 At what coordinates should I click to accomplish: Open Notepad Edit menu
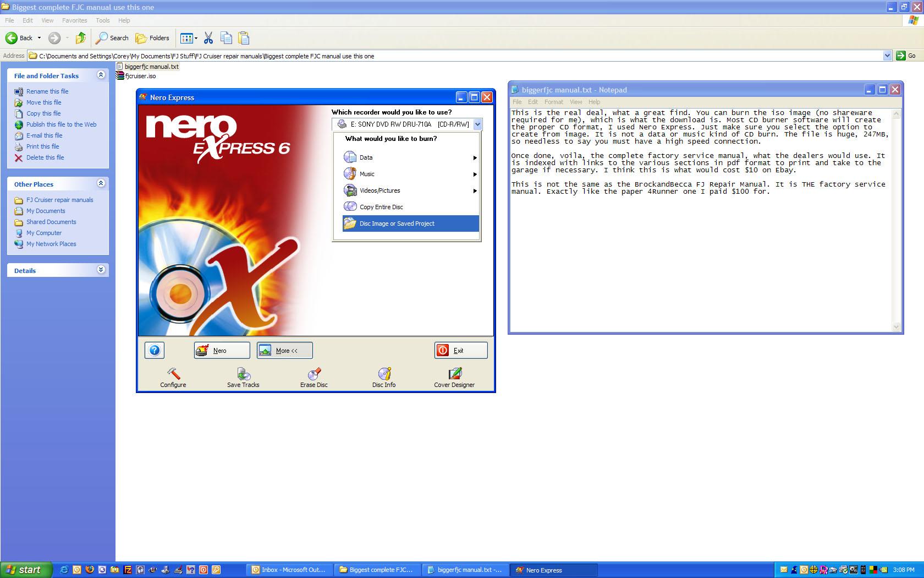click(x=533, y=102)
